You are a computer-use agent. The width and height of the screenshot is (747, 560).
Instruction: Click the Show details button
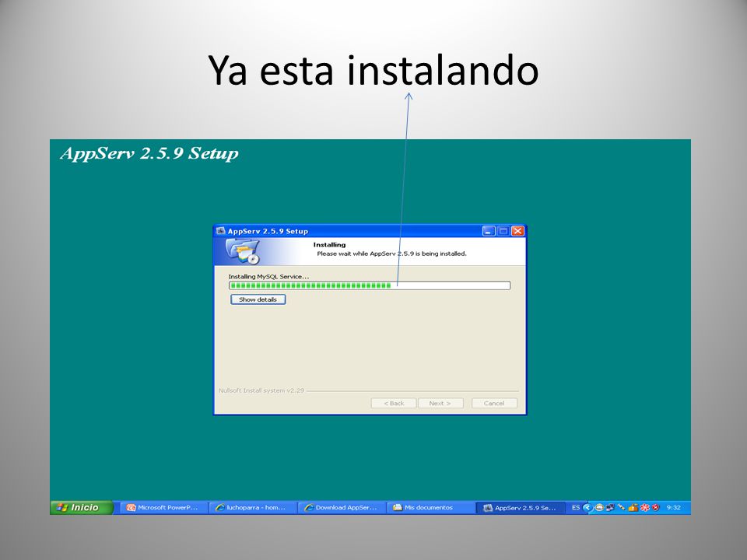258,299
